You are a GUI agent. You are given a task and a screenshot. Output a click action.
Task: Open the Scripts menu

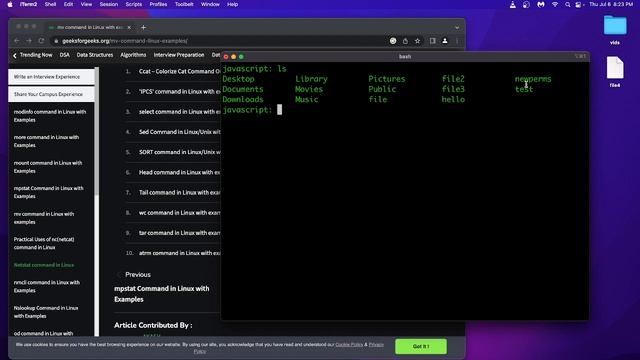tap(134, 4)
